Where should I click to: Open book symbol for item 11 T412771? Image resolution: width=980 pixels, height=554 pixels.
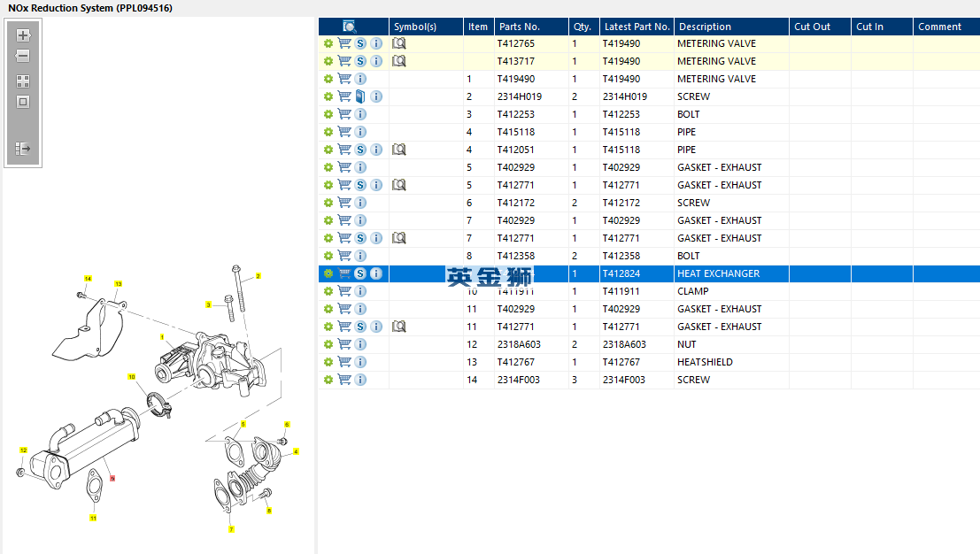point(398,327)
